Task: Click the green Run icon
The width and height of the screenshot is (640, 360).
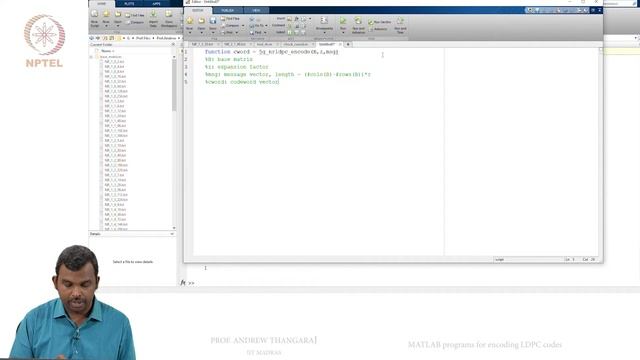Action: tap(343, 20)
